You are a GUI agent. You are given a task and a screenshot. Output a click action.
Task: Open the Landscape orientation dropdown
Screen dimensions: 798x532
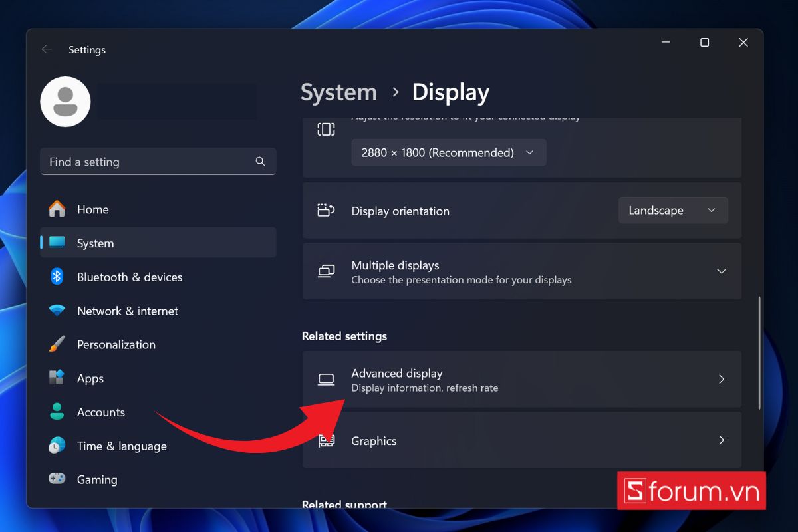672,210
